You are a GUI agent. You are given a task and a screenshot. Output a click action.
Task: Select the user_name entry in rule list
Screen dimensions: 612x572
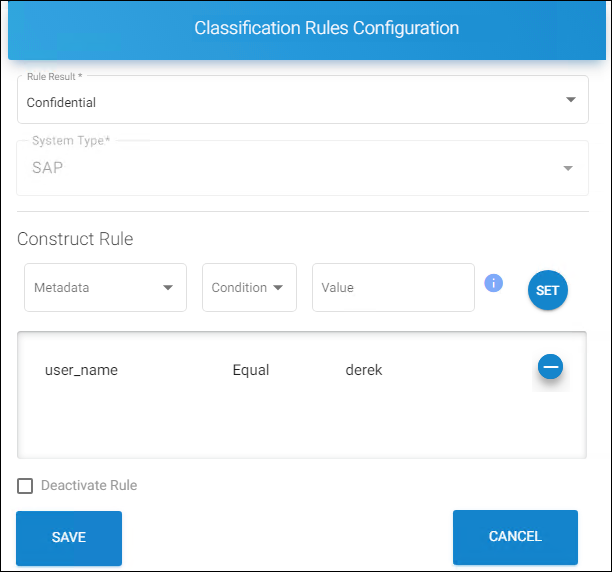click(x=81, y=370)
